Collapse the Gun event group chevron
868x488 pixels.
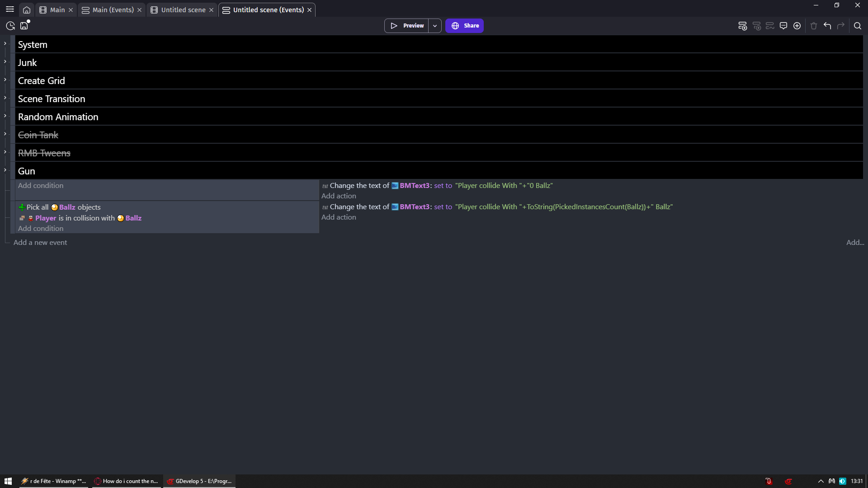click(5, 170)
